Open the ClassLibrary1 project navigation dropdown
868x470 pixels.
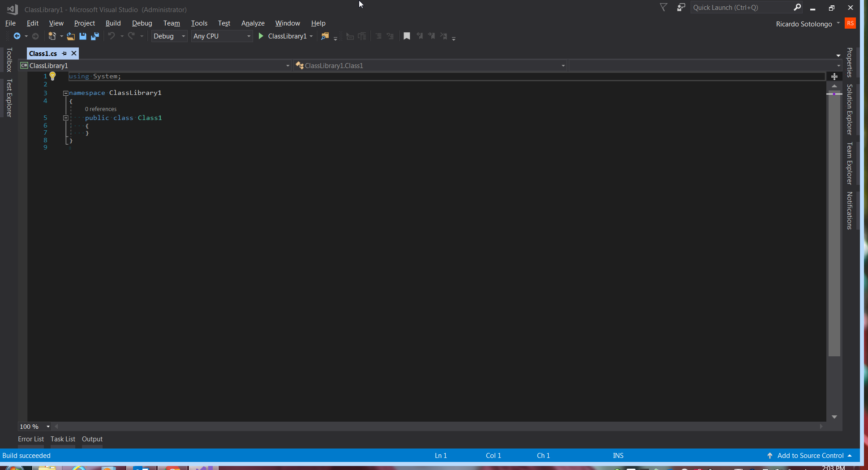click(155, 66)
